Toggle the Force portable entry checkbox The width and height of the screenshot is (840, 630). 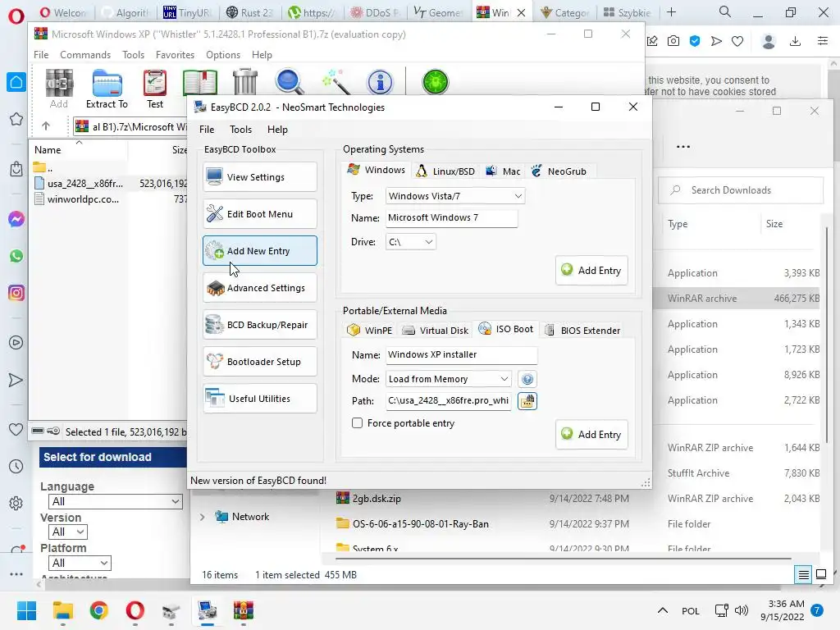click(358, 422)
